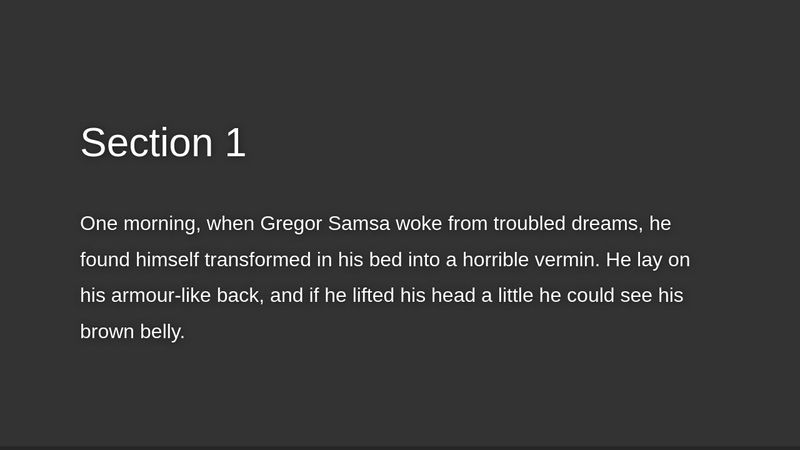Image resolution: width=800 pixels, height=450 pixels.
Task: Click the word "brown" in last line
Action: point(106,332)
